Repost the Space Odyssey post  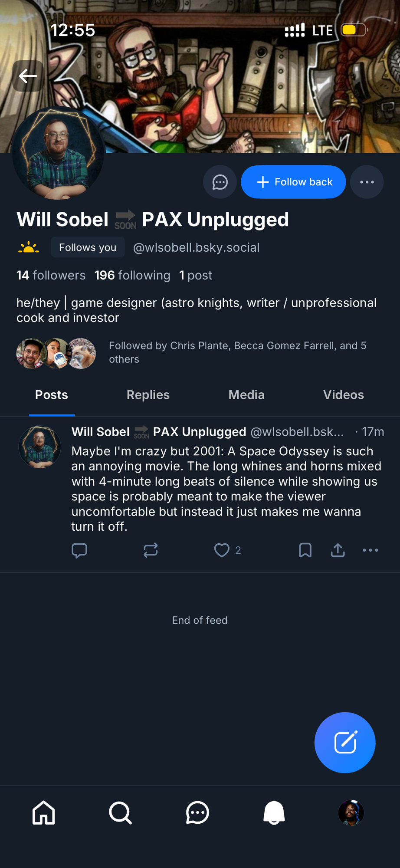point(151,550)
